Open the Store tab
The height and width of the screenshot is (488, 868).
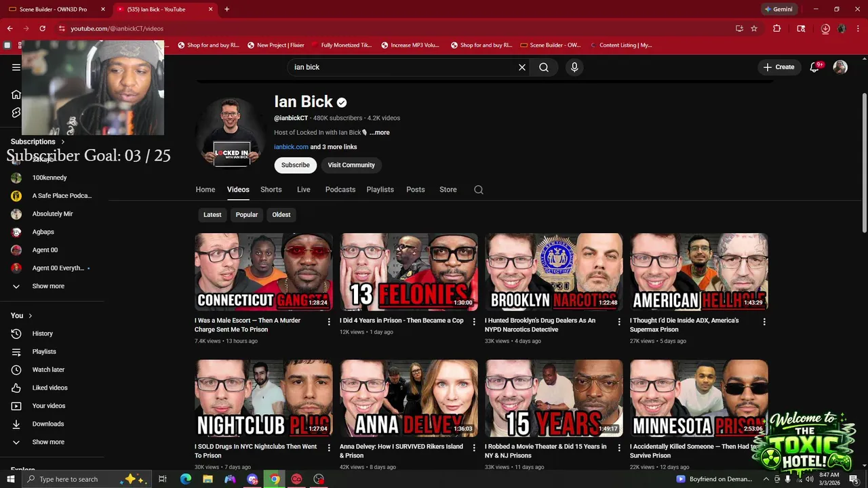[448, 190]
